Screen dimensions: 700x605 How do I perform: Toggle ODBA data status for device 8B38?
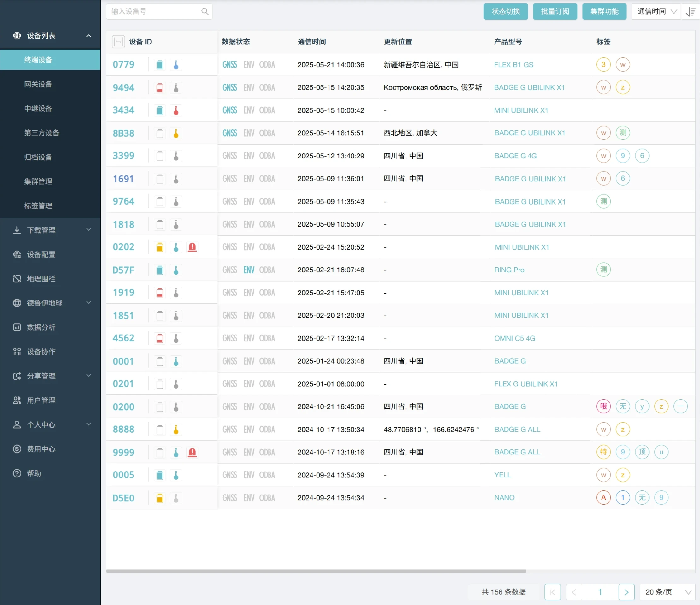coord(267,133)
